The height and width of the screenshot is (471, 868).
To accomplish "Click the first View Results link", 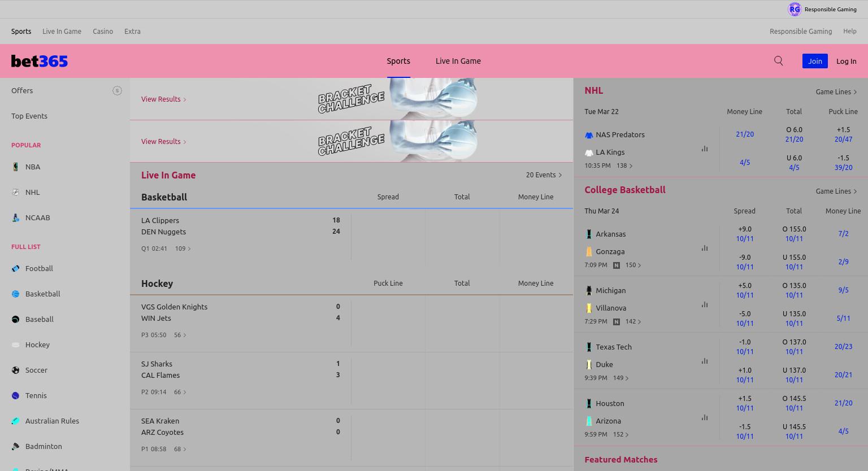I will click(163, 99).
